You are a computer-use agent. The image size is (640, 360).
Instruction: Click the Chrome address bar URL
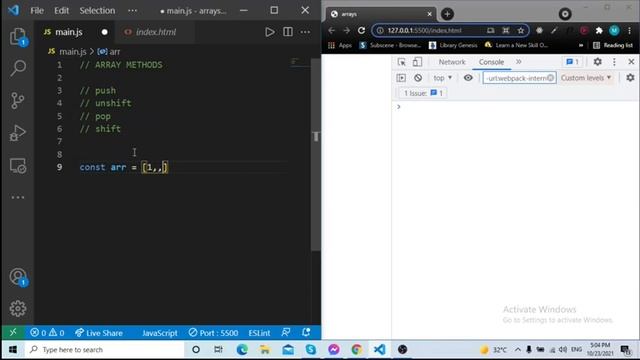(424, 31)
